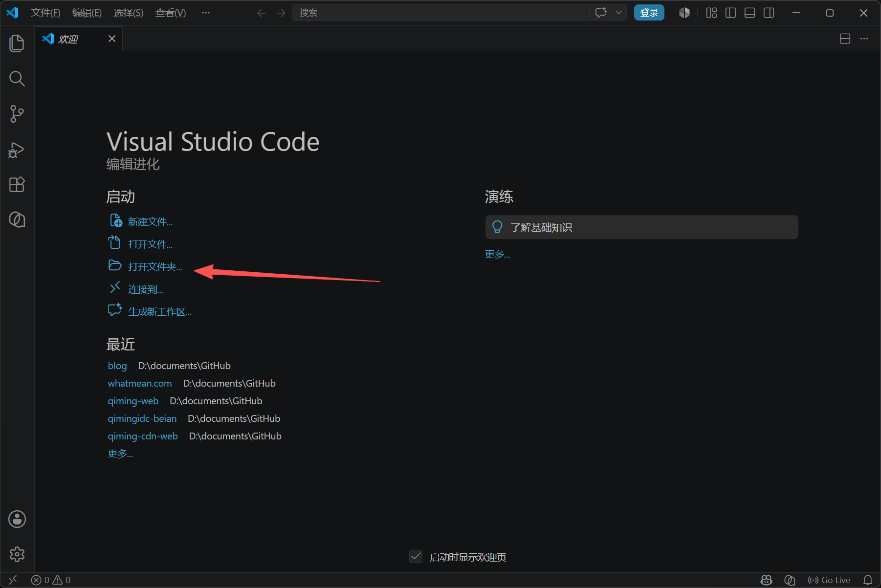
Task: Click the 生成新工作区... link
Action: coord(160,312)
